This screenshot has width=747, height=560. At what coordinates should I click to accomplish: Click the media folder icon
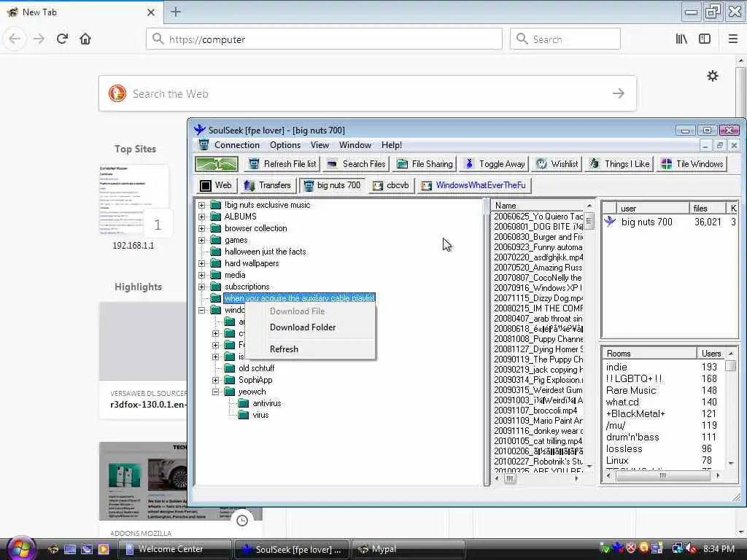pos(216,275)
